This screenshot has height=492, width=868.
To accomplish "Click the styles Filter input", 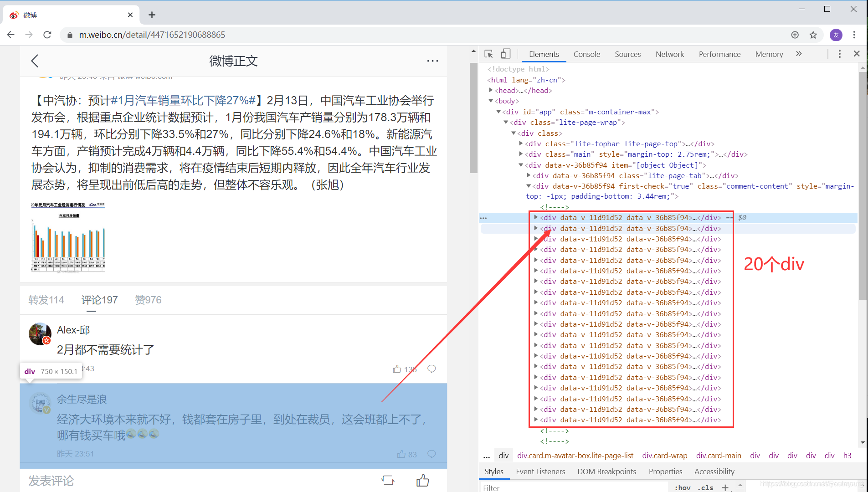I will [x=574, y=487].
